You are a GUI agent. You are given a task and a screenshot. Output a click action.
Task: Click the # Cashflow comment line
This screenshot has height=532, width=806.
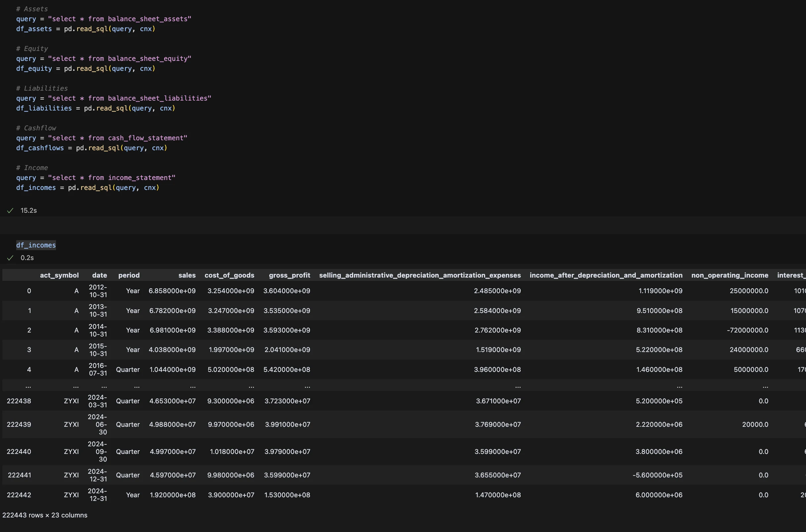pyautogui.click(x=36, y=128)
